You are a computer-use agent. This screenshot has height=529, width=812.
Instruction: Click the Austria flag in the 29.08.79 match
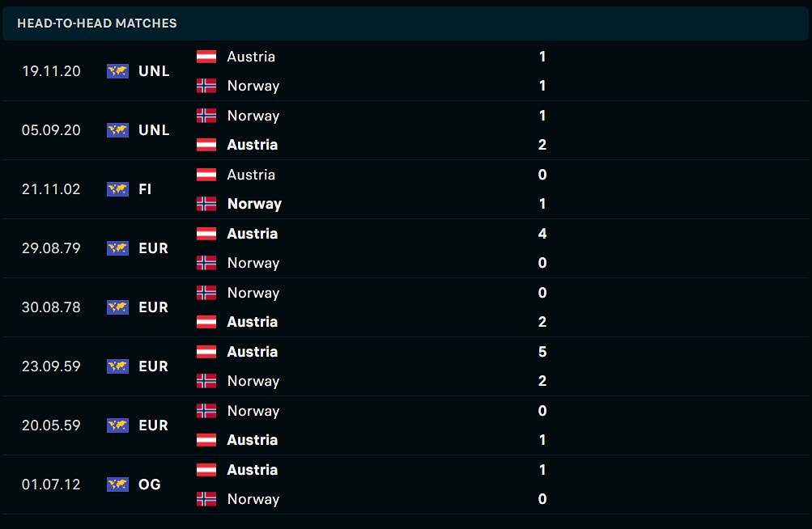pyautogui.click(x=206, y=234)
